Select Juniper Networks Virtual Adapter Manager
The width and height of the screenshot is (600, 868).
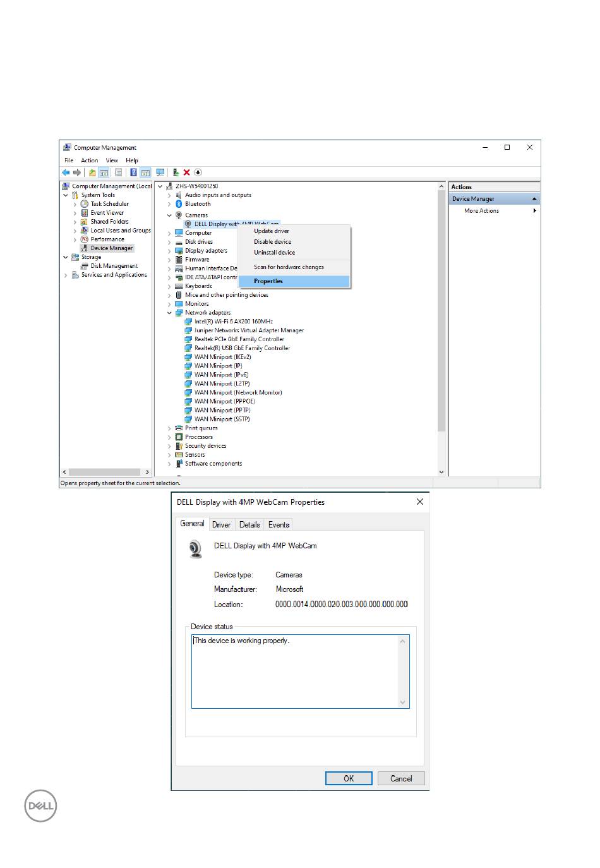click(249, 330)
